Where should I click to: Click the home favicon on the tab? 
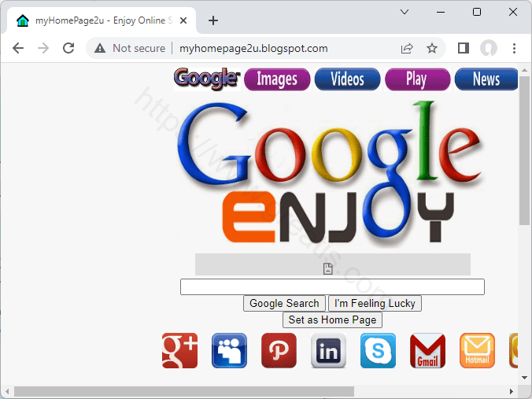(23, 20)
